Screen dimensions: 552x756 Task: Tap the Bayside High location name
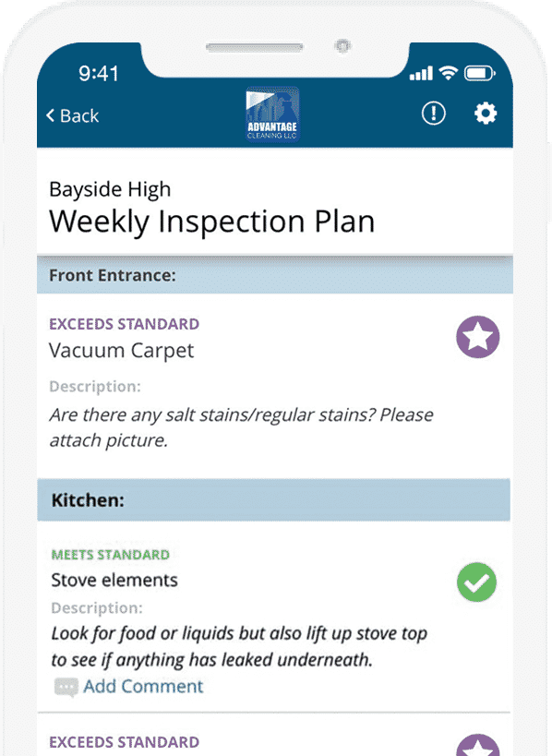[x=110, y=190]
